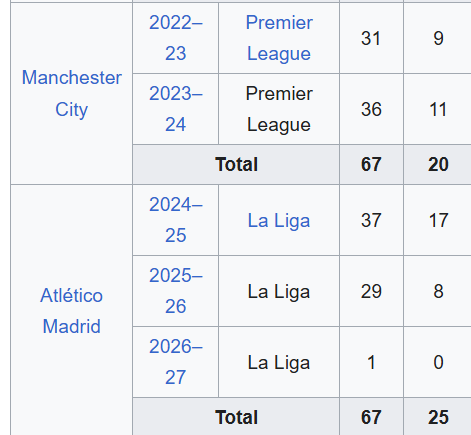The height and width of the screenshot is (435, 471).
Task: Open the Atlético Madrid club link
Action: point(72,311)
